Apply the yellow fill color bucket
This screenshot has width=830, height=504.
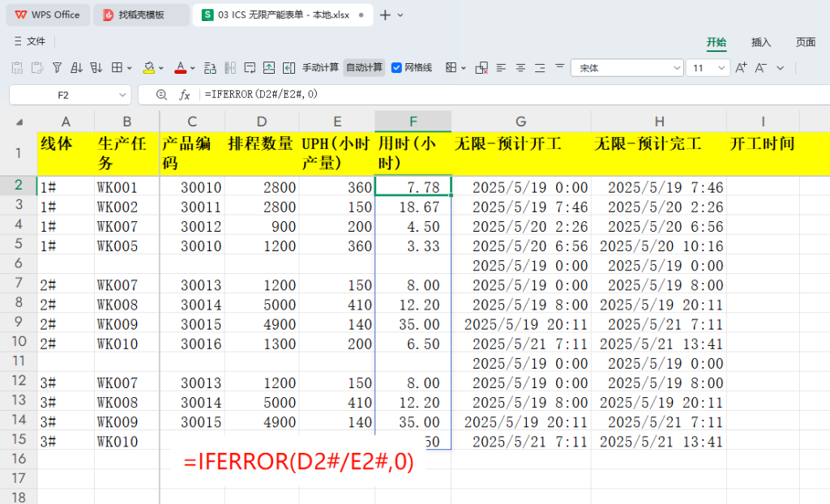coord(149,68)
